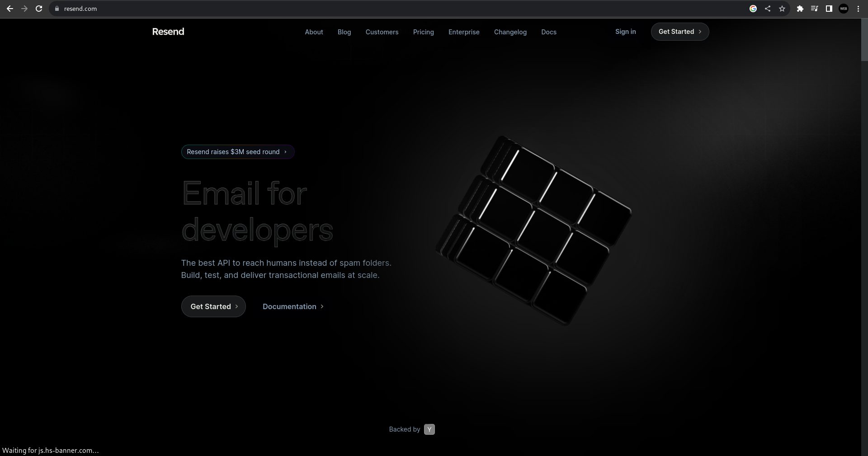Viewport: 868px width, 456px height.
Task: Click the browser forward arrow
Action: (24, 9)
